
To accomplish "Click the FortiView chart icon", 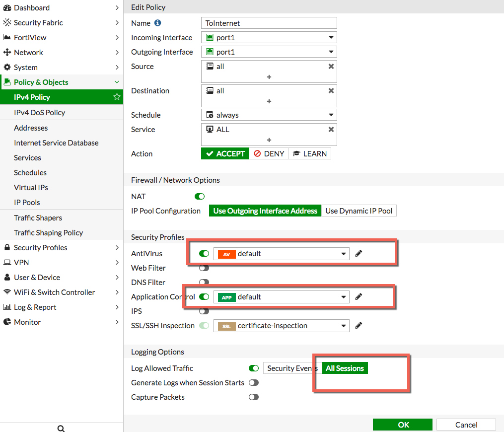I will click(x=7, y=37).
